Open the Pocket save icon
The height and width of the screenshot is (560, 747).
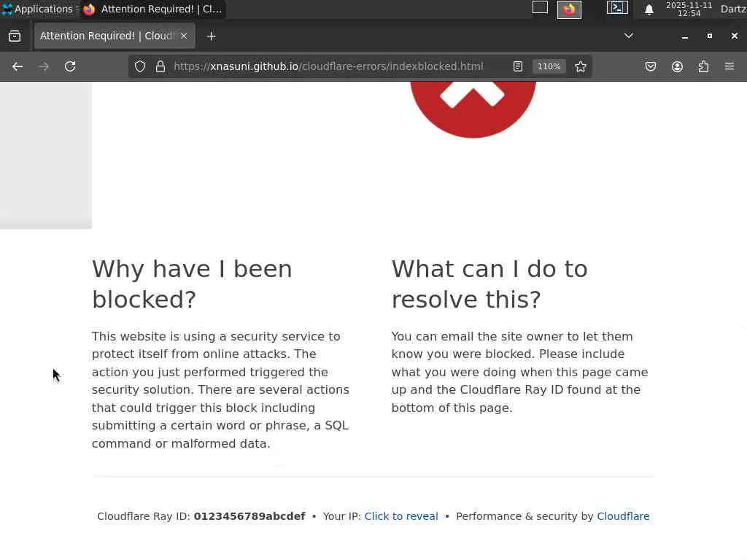[650, 66]
